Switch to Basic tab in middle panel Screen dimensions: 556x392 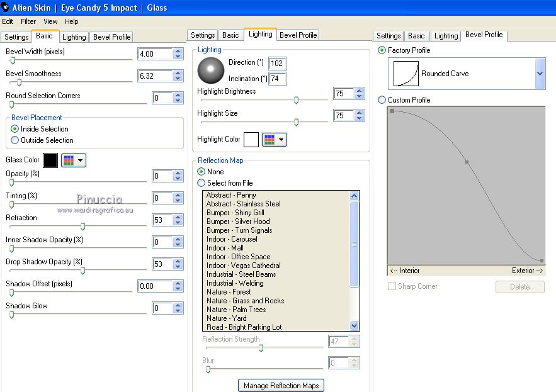pyautogui.click(x=230, y=35)
